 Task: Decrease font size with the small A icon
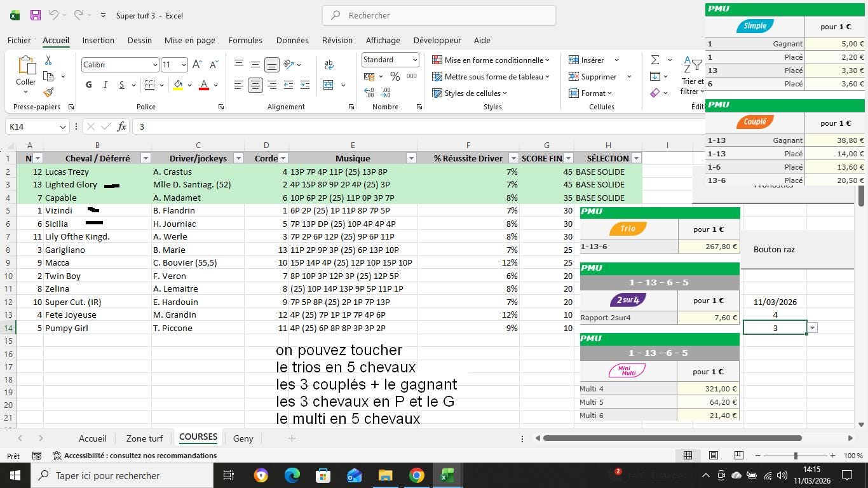click(214, 64)
